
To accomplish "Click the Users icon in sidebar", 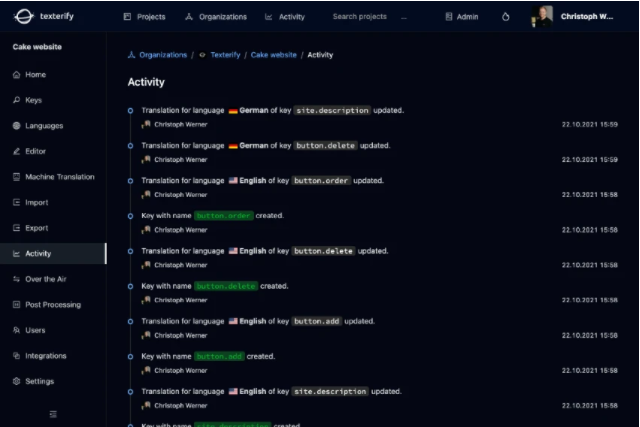I will [x=16, y=330].
